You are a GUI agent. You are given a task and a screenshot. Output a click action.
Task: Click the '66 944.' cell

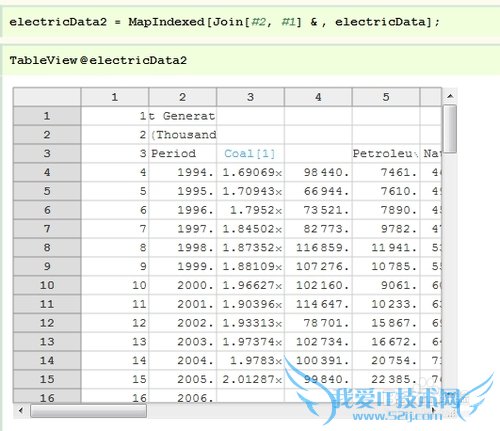318,191
